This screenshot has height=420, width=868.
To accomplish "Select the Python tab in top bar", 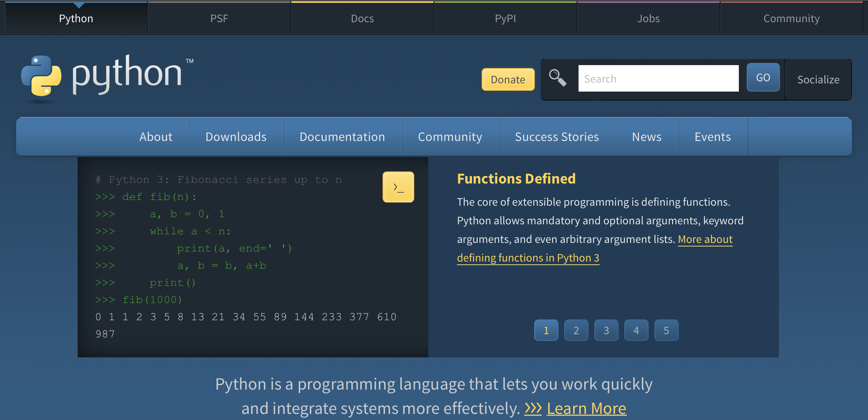I will tap(76, 18).
